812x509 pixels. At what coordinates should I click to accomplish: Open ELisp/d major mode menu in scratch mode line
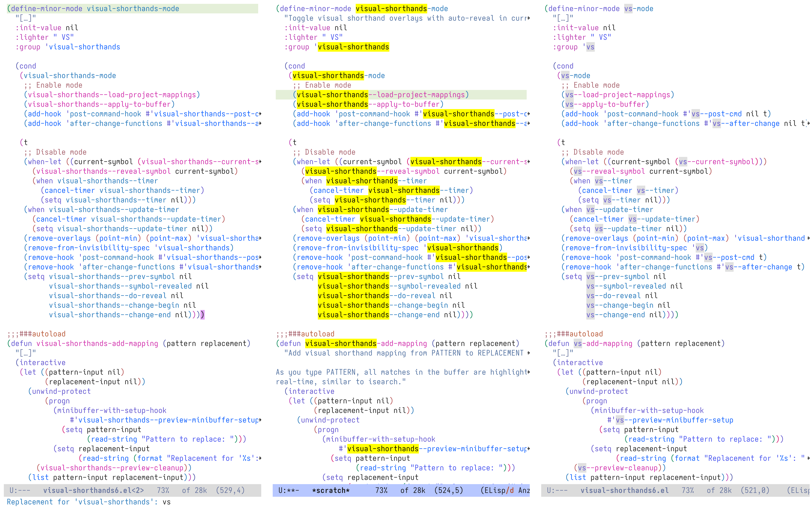[497, 490]
